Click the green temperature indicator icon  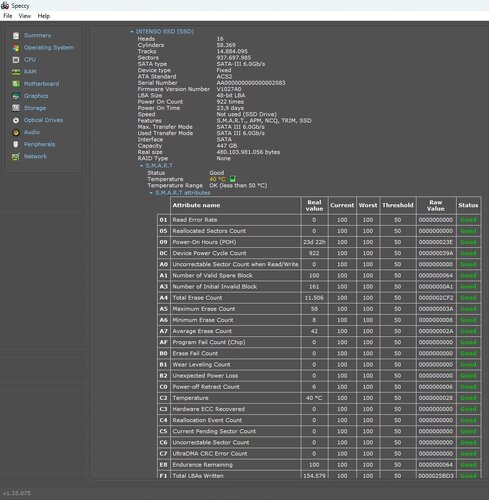[232, 179]
